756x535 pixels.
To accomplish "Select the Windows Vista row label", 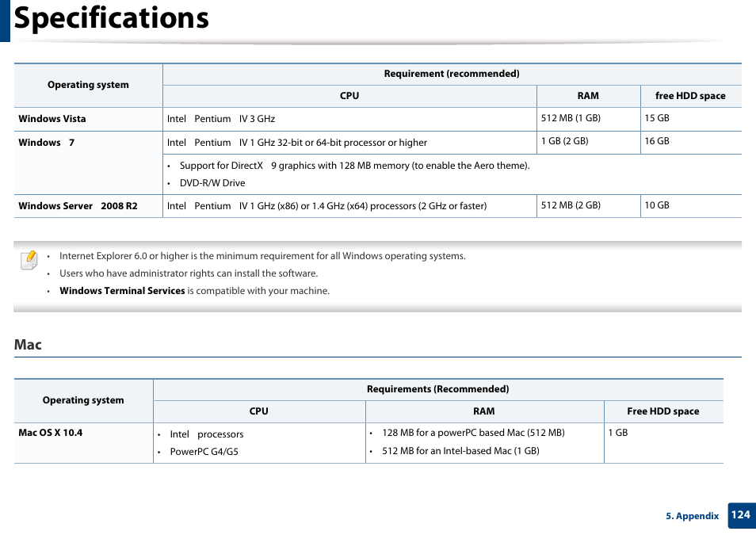I will (52, 119).
